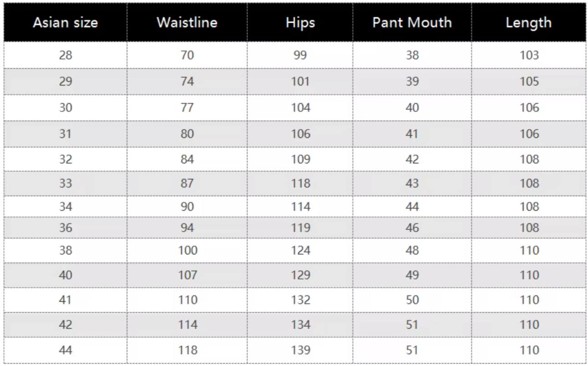Viewport: 588px width, 366px height.
Task: Select hips value 118
Action: click(x=300, y=183)
